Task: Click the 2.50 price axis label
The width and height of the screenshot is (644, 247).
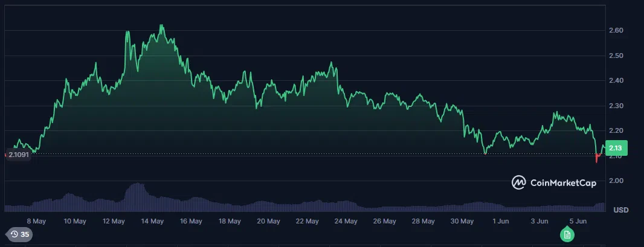Action: tap(616, 56)
